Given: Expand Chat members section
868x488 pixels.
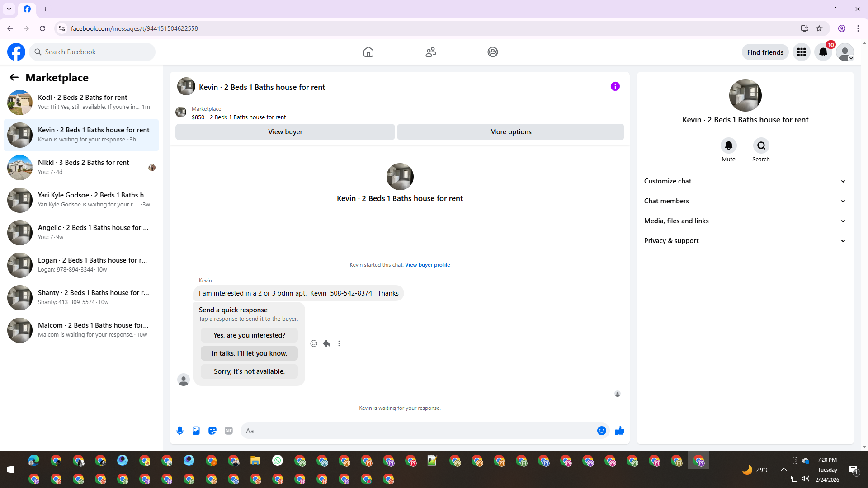Looking at the screenshot, I should (x=745, y=201).
